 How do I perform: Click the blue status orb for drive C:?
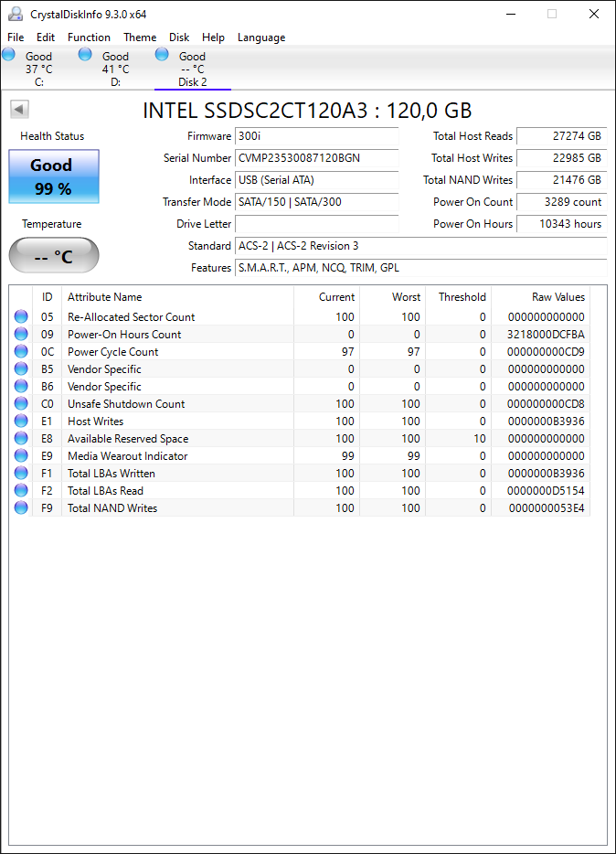coord(9,54)
